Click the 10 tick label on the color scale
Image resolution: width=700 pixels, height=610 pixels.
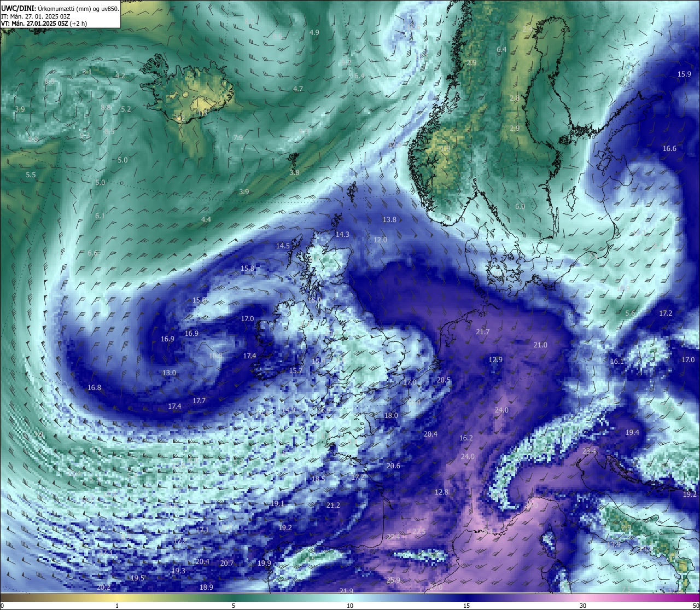(350, 606)
